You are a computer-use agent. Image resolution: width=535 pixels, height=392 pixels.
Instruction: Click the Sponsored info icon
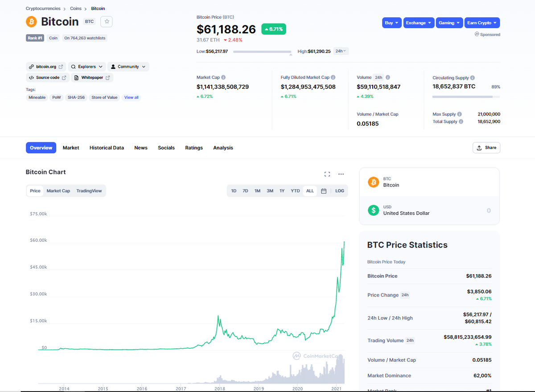(477, 34)
